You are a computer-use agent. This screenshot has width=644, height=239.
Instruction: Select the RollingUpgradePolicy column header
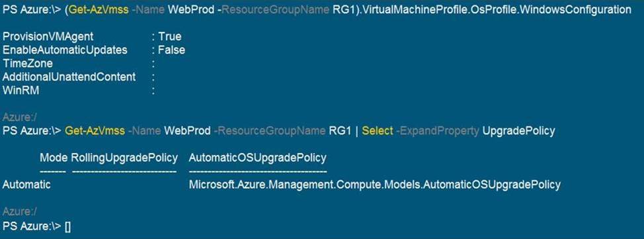click(124, 158)
